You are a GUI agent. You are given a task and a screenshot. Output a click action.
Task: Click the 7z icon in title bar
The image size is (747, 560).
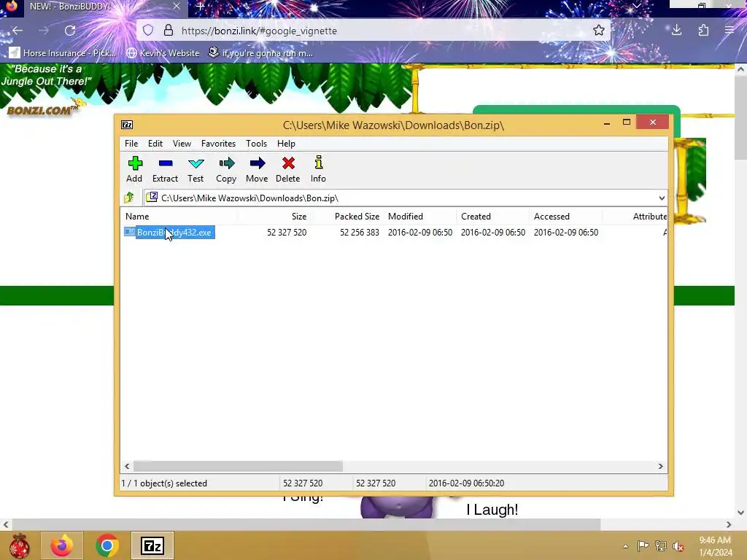tap(127, 125)
